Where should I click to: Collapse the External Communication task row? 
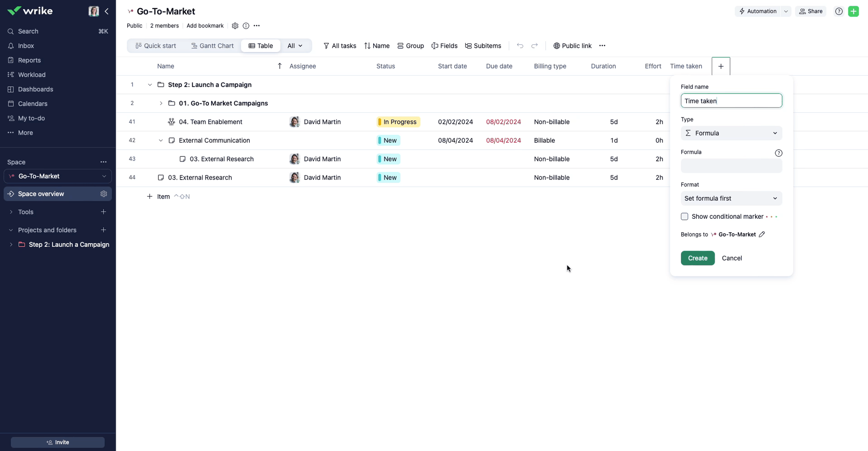coord(161,141)
